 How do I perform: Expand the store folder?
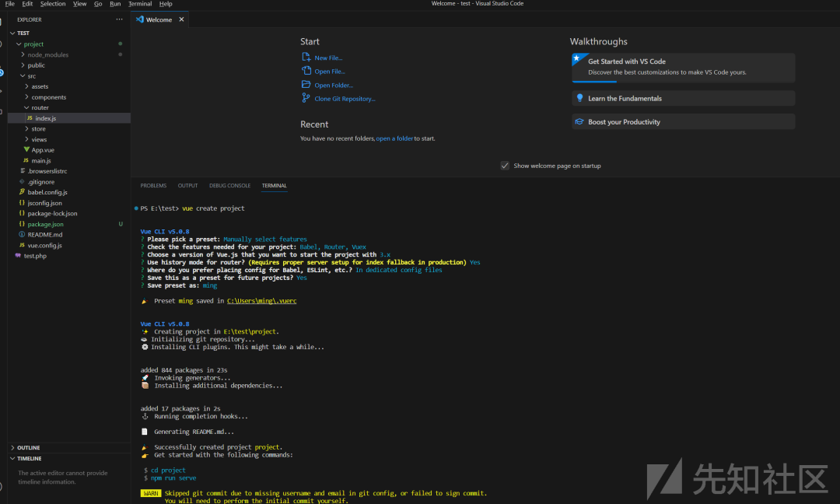pos(26,128)
